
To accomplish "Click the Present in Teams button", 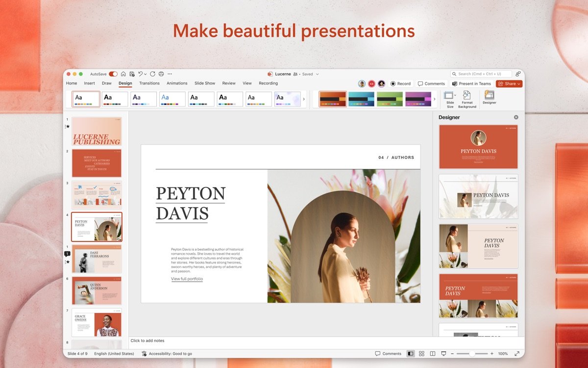I will pos(472,83).
